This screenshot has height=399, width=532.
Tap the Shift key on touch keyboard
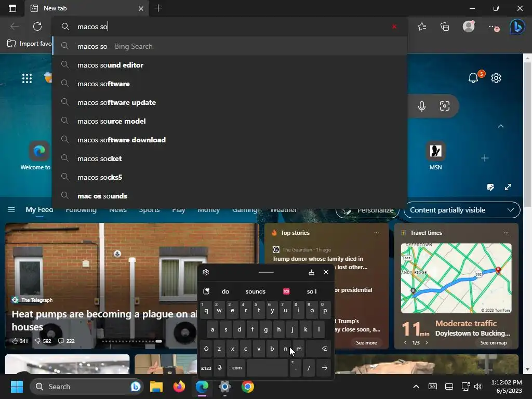click(x=206, y=349)
